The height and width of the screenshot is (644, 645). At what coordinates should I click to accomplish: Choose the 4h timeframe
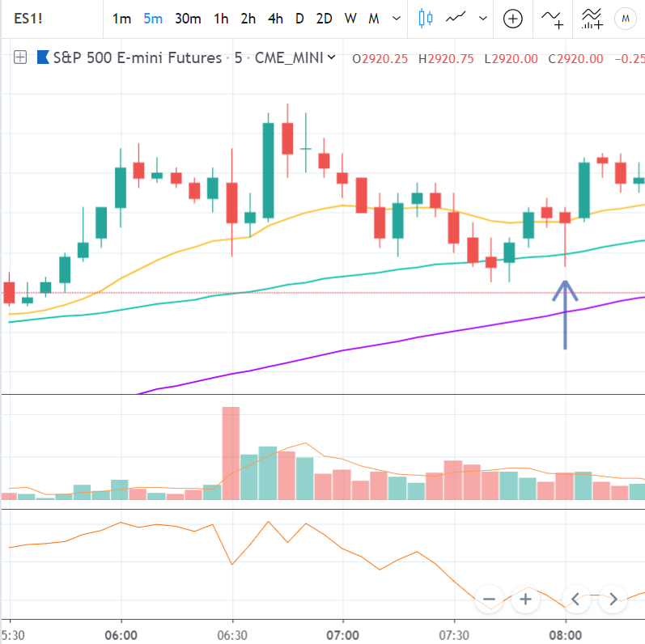point(275,19)
